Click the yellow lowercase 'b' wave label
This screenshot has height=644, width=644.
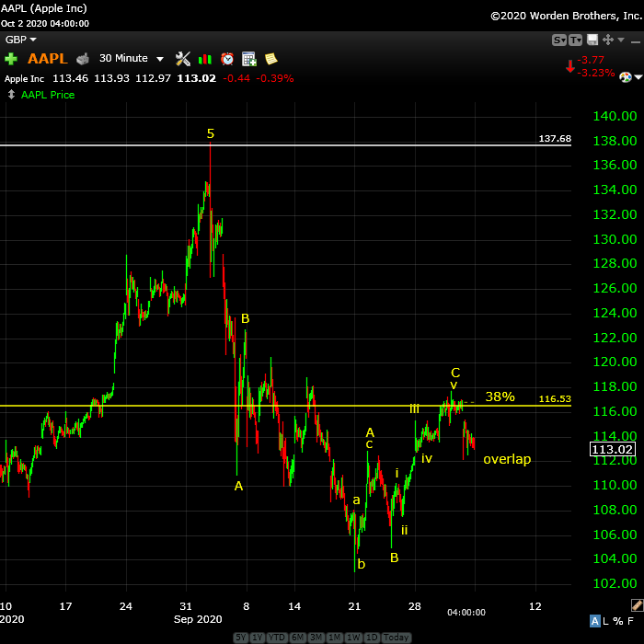(x=361, y=564)
